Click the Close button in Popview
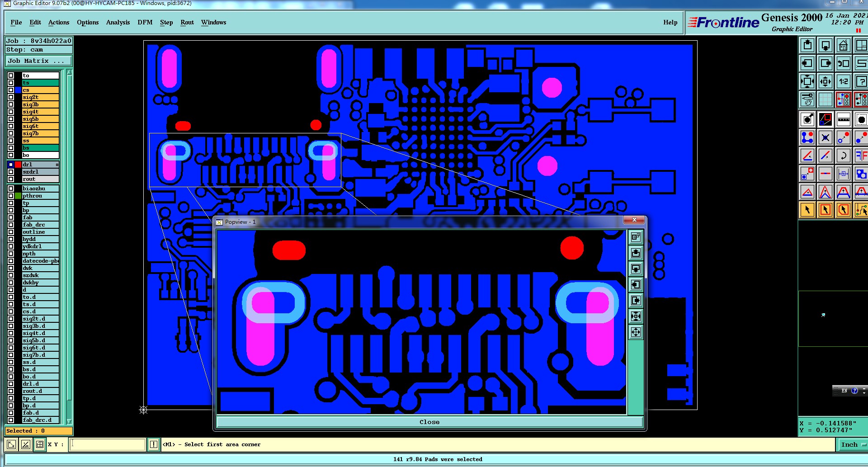 coord(429,422)
